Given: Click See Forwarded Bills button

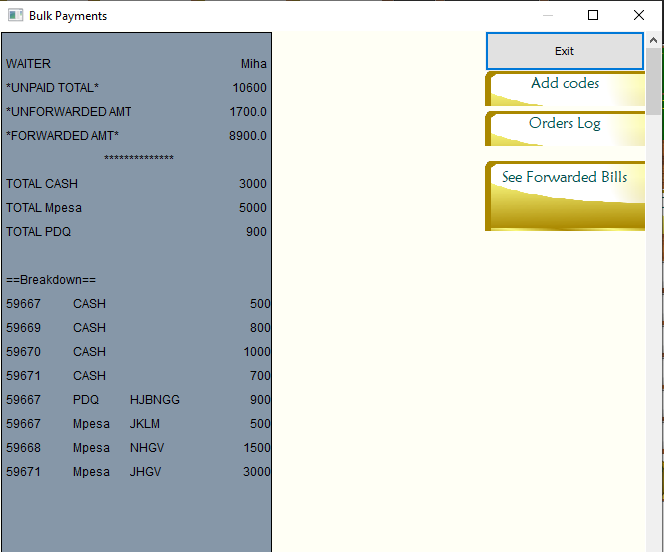Looking at the screenshot, I should pyautogui.click(x=565, y=196).
